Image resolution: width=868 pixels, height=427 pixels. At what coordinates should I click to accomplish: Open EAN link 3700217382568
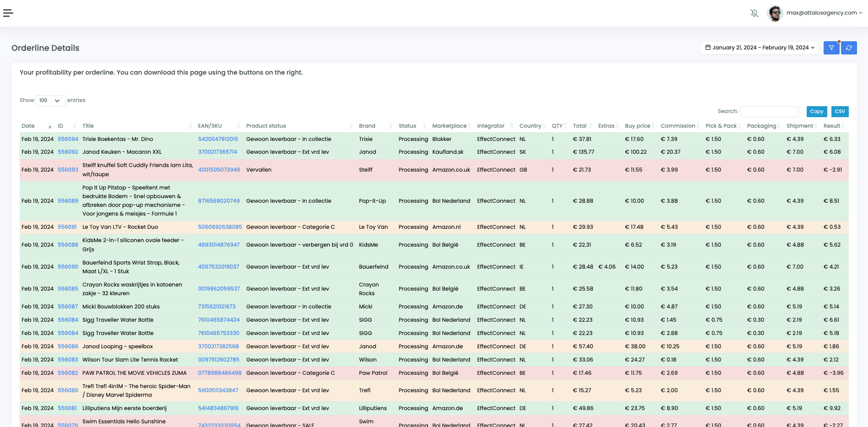[218, 346]
